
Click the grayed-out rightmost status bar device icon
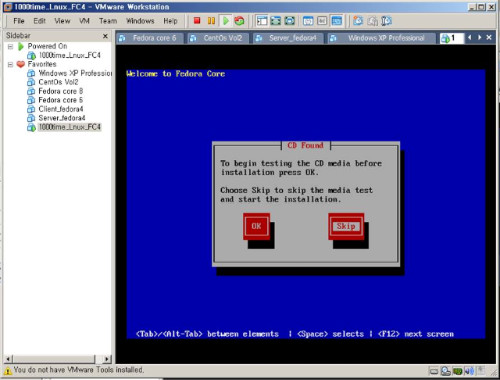[481, 370]
